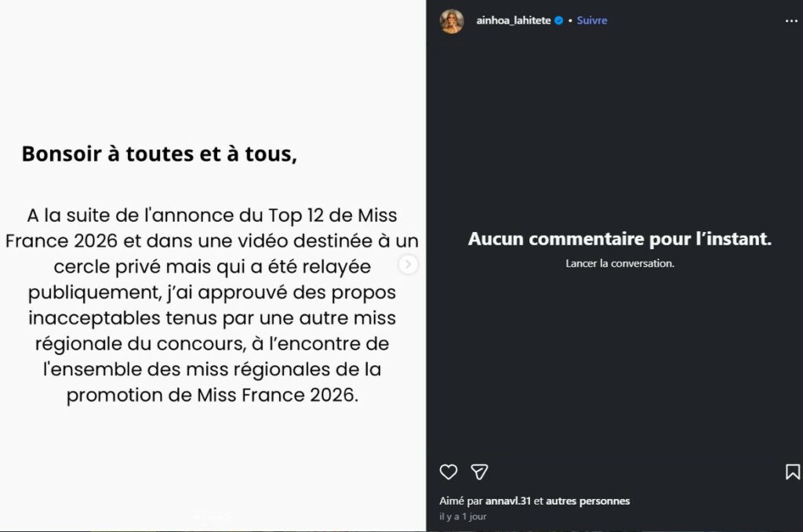Share the post via paper plane icon
The height and width of the screenshot is (532, 803).
(x=479, y=472)
